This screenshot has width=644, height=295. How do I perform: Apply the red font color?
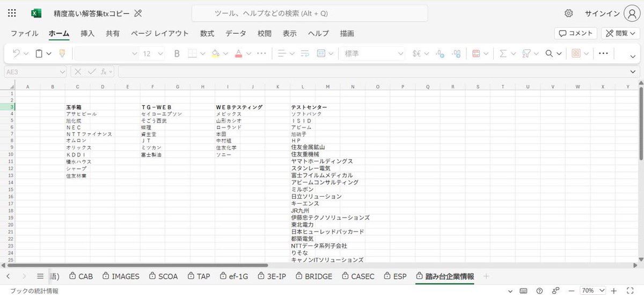pyautogui.click(x=239, y=53)
